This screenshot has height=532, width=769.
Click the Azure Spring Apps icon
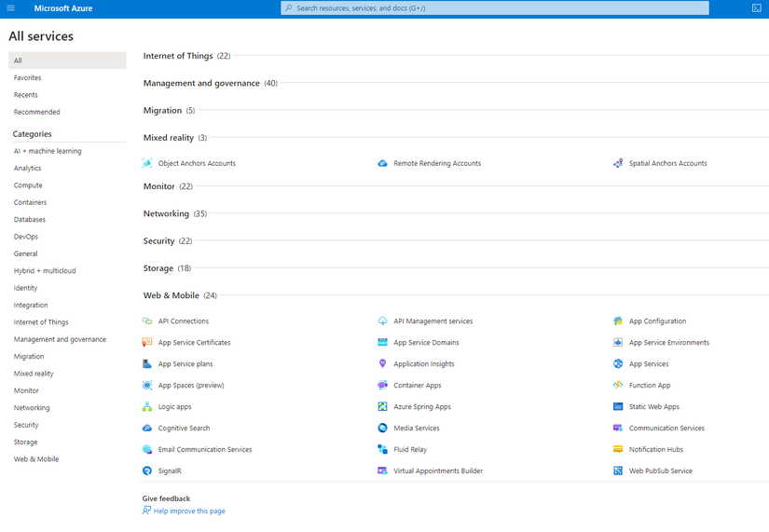[x=382, y=406]
